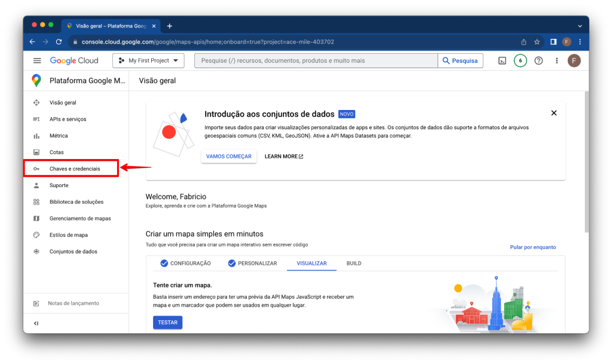Click the TESTAR button

[x=167, y=322]
